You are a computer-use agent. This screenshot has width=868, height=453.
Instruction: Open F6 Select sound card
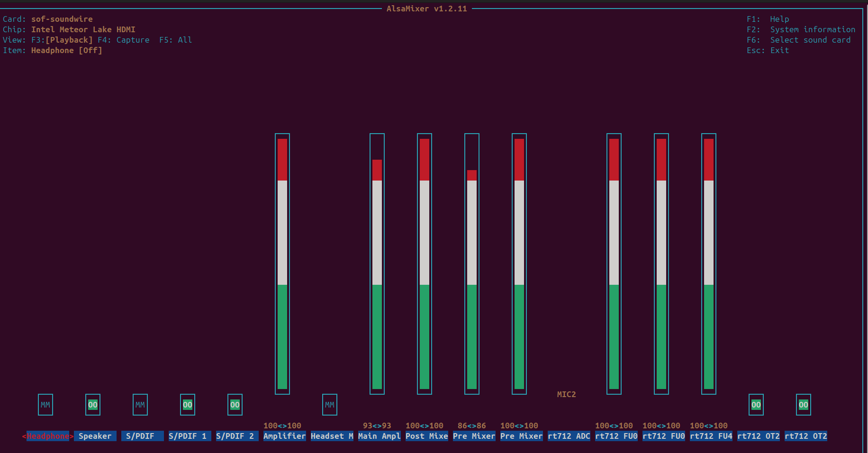pyautogui.click(x=799, y=40)
